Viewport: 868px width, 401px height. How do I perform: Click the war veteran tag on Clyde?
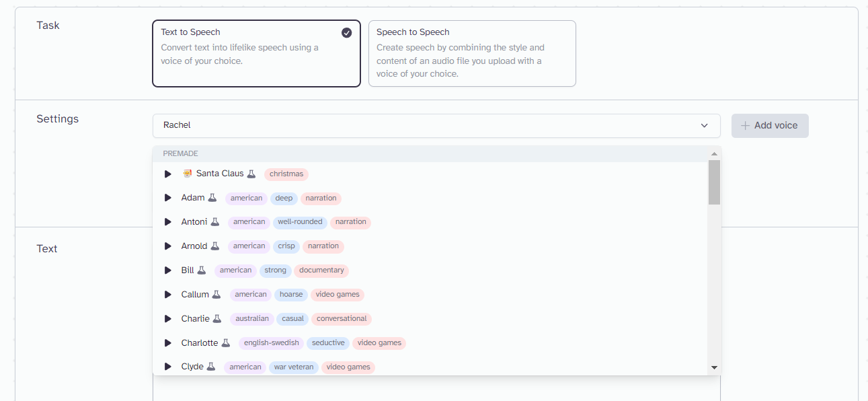click(x=294, y=367)
